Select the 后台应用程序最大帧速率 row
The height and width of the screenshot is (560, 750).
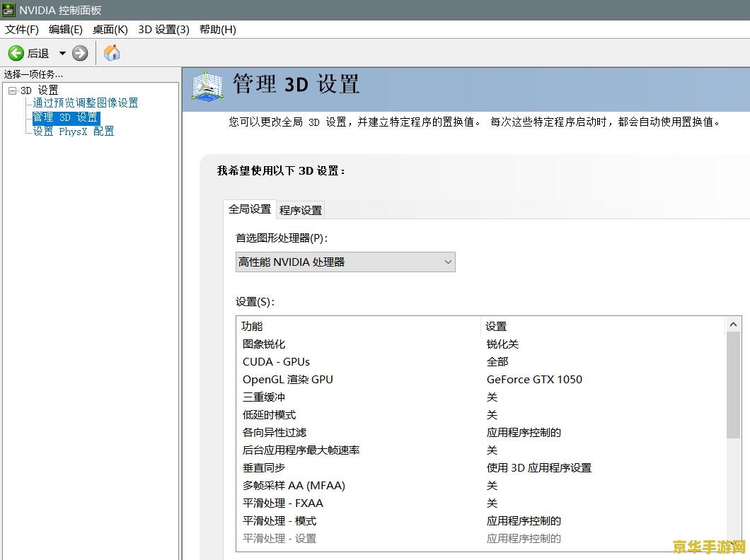click(481, 450)
